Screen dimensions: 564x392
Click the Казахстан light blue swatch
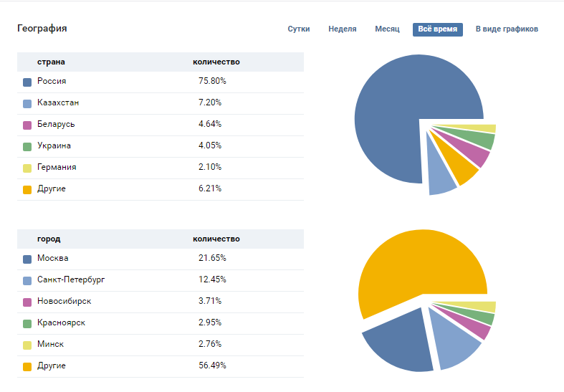pyautogui.click(x=27, y=104)
